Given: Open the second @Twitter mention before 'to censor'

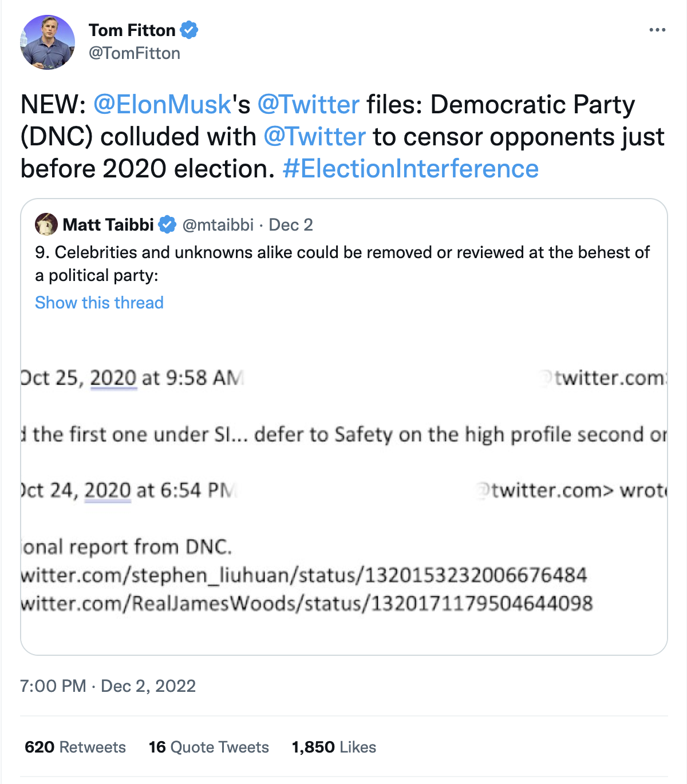Looking at the screenshot, I should pos(314,137).
